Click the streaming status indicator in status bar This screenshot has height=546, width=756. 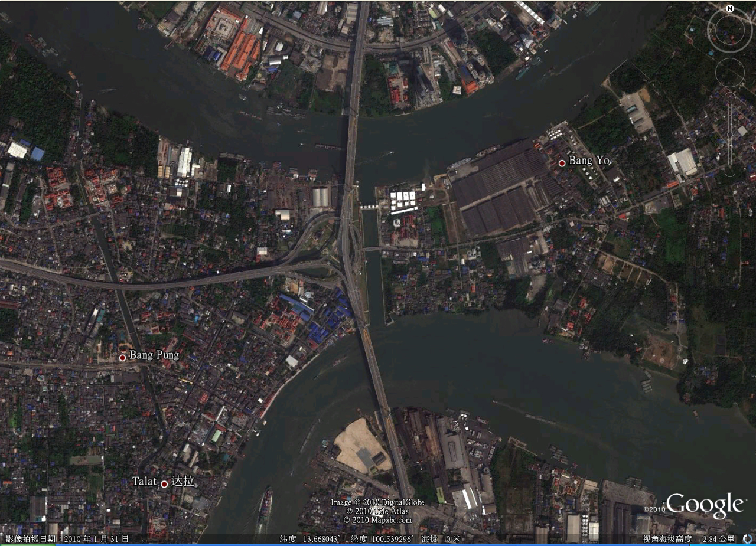[x=748, y=538]
